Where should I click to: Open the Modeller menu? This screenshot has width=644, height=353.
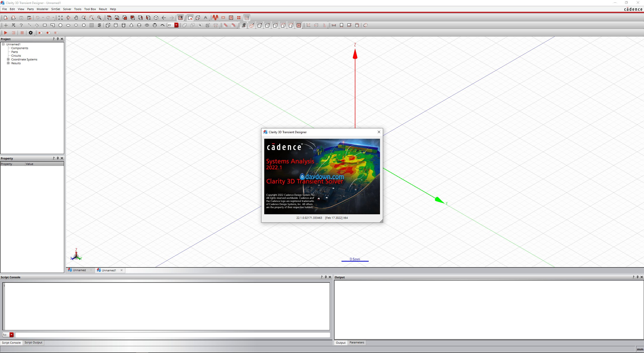(x=42, y=9)
